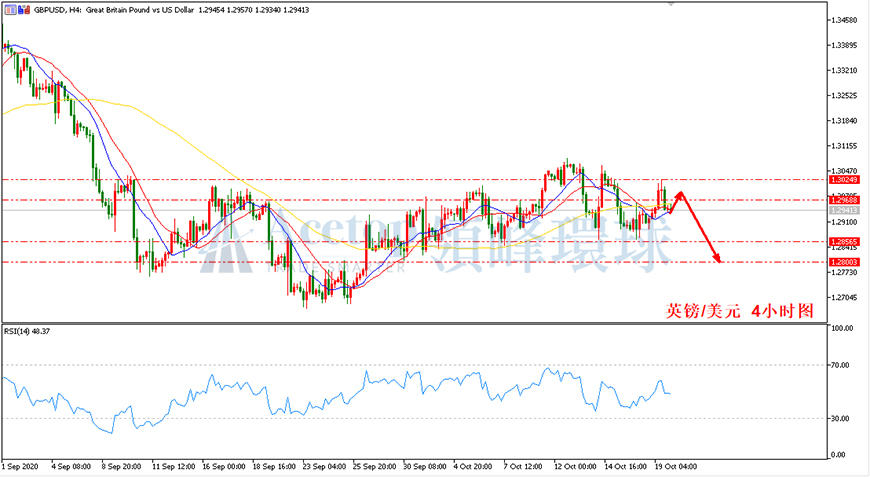Click the RSI(14) indicator label
Image resolution: width=870 pixels, height=477 pixels.
tap(18, 331)
